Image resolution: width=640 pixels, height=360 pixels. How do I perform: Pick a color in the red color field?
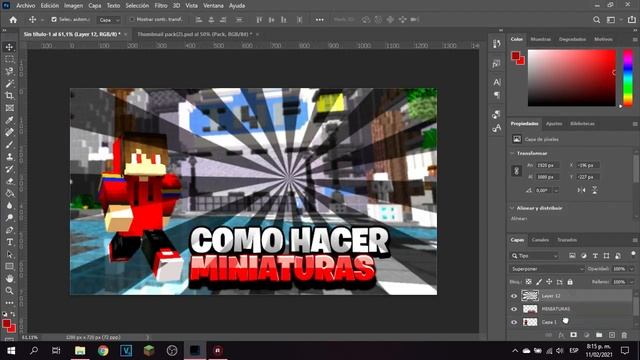pyautogui.click(x=571, y=78)
